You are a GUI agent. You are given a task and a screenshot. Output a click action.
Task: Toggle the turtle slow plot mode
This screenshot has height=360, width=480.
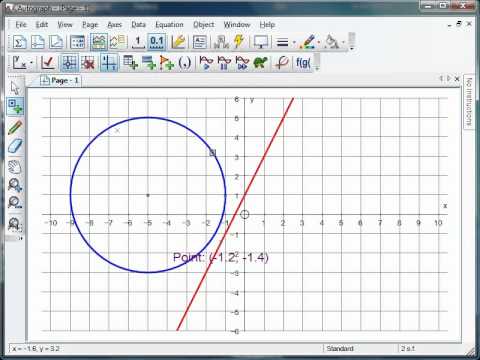[x=260, y=63]
